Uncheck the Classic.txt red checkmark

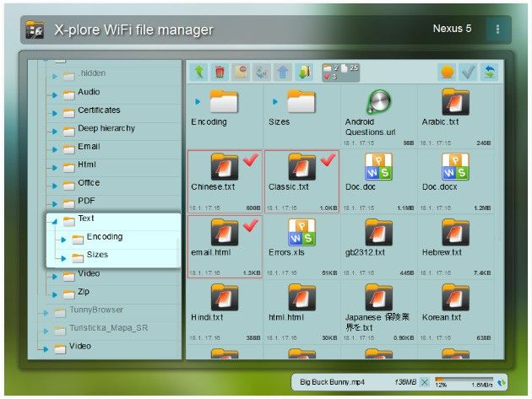328,159
